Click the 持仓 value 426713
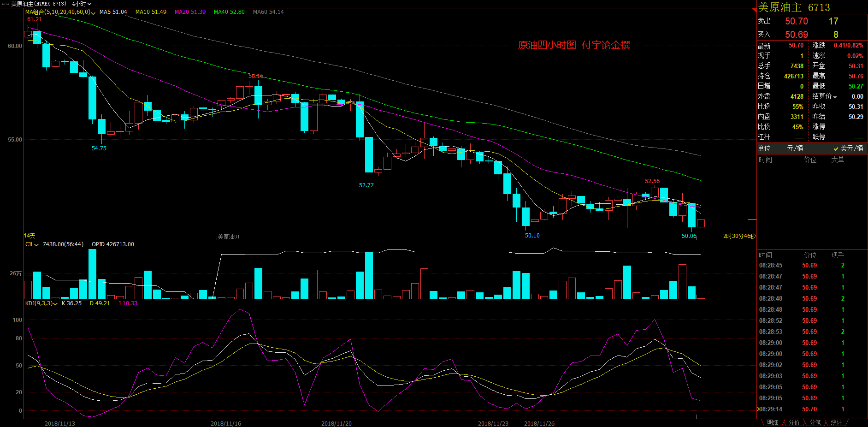 [794, 76]
